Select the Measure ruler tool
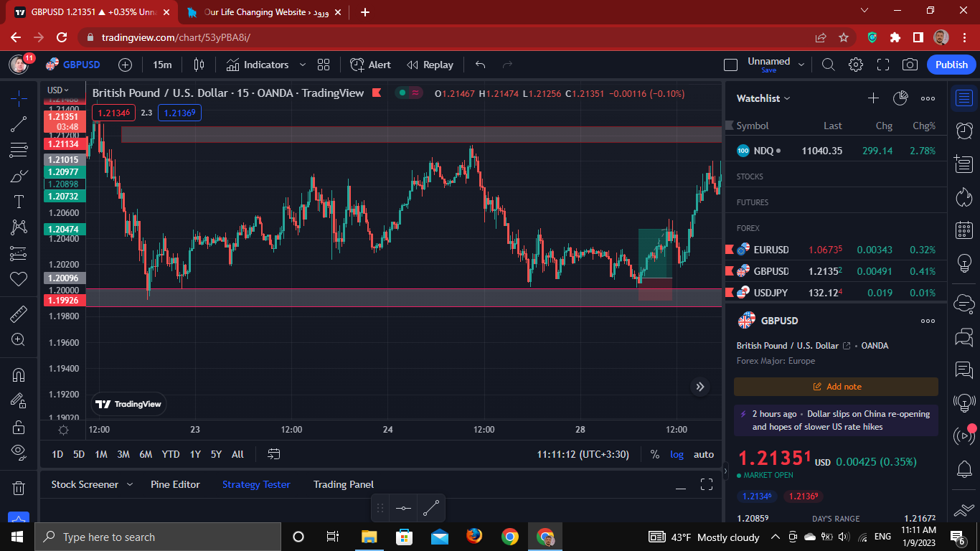The image size is (980, 551). (19, 314)
